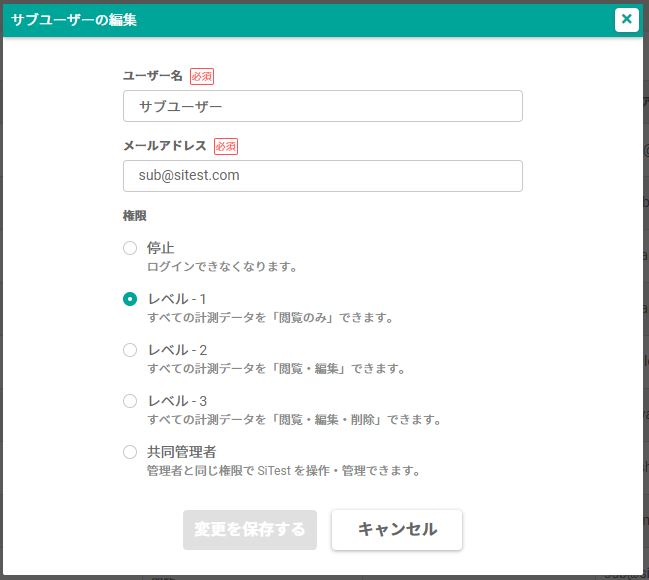
Task: Pick the レベル - 3 permission radio
Action: tap(130, 401)
